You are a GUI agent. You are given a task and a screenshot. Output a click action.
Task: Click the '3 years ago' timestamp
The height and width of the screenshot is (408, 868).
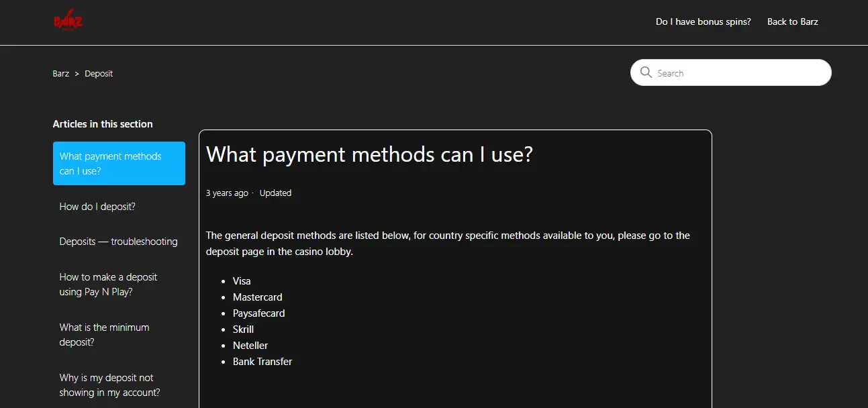(x=227, y=193)
